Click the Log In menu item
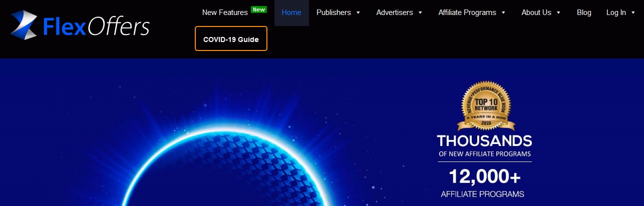The width and height of the screenshot is (644, 206). click(616, 12)
